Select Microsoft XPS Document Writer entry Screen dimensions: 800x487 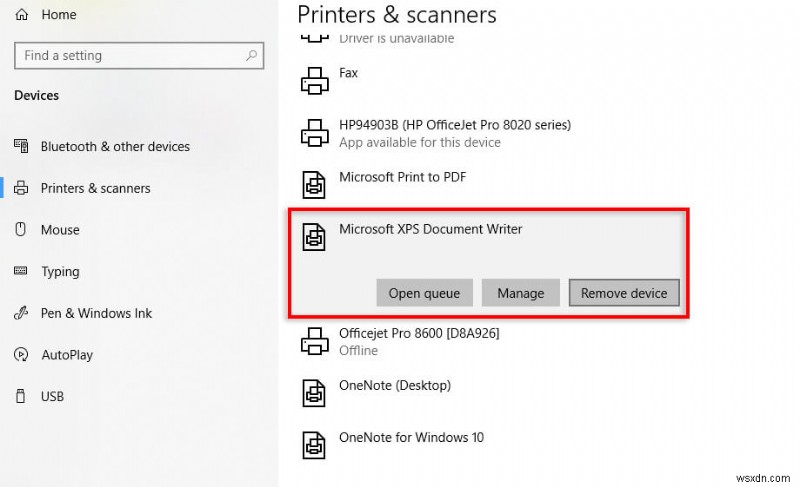click(x=431, y=229)
